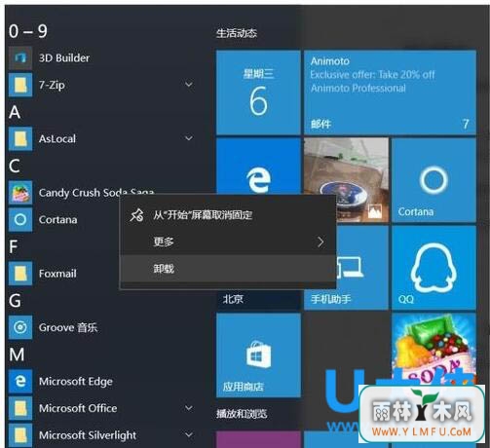This screenshot has width=490, height=448.
Task: Choose 卸载 to uninstall the app
Action: tap(228, 269)
